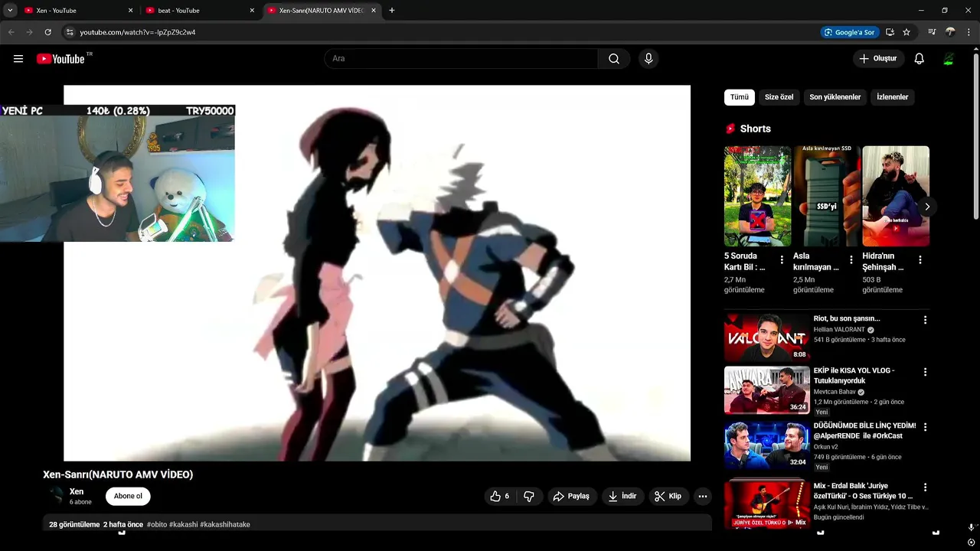980x551 pixels.
Task: Go back in browser history
Action: click(11, 32)
